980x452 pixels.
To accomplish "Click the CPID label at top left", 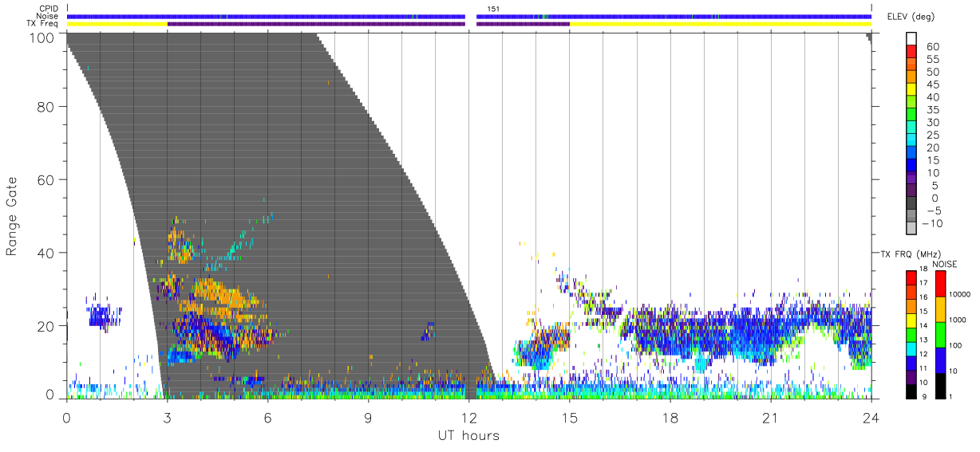I will (x=47, y=9).
